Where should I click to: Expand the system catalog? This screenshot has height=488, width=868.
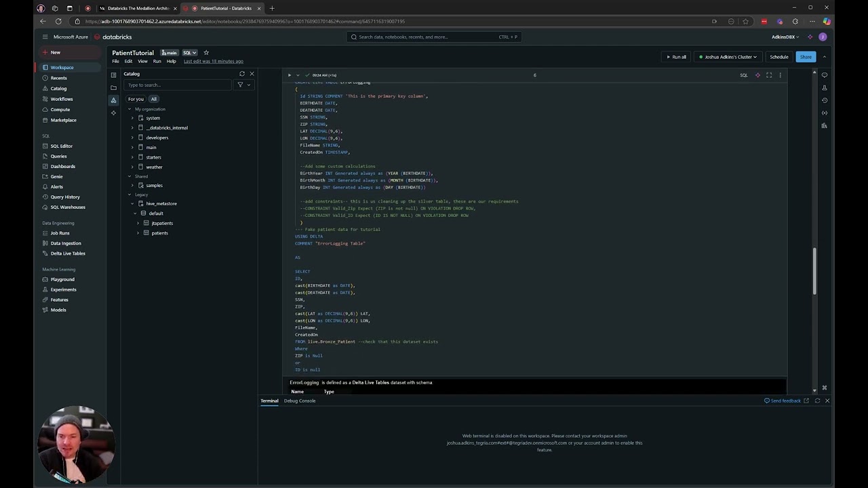pyautogui.click(x=132, y=118)
